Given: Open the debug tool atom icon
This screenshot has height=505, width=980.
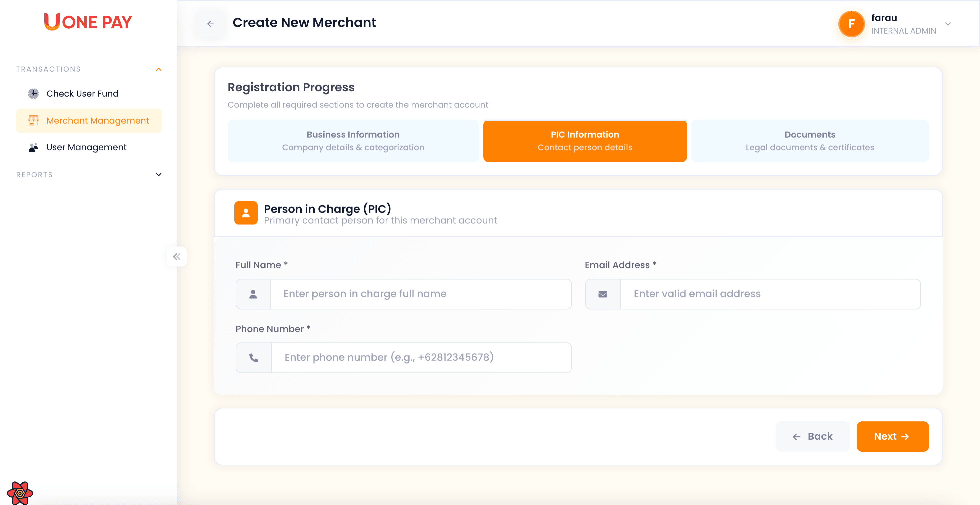Looking at the screenshot, I should tap(20, 493).
